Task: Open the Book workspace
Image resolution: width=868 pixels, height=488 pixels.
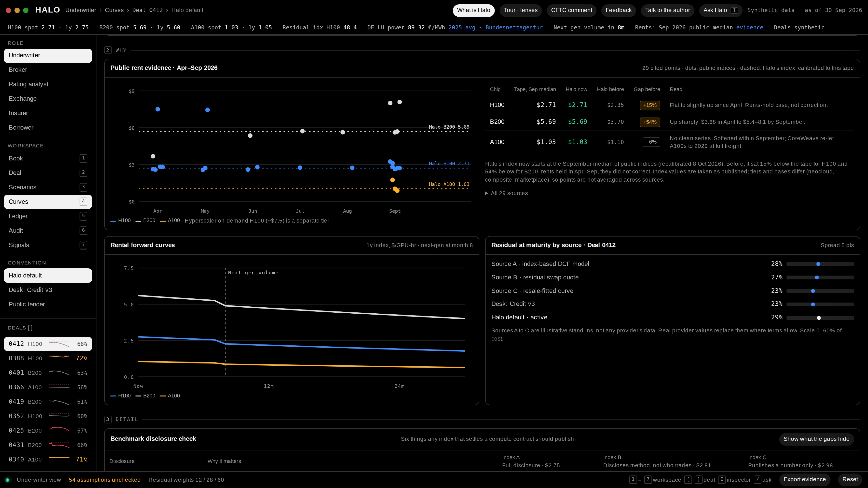Action: click(48, 158)
